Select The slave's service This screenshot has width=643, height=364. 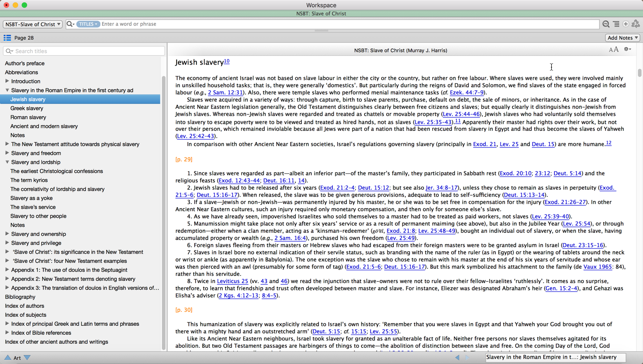click(33, 207)
